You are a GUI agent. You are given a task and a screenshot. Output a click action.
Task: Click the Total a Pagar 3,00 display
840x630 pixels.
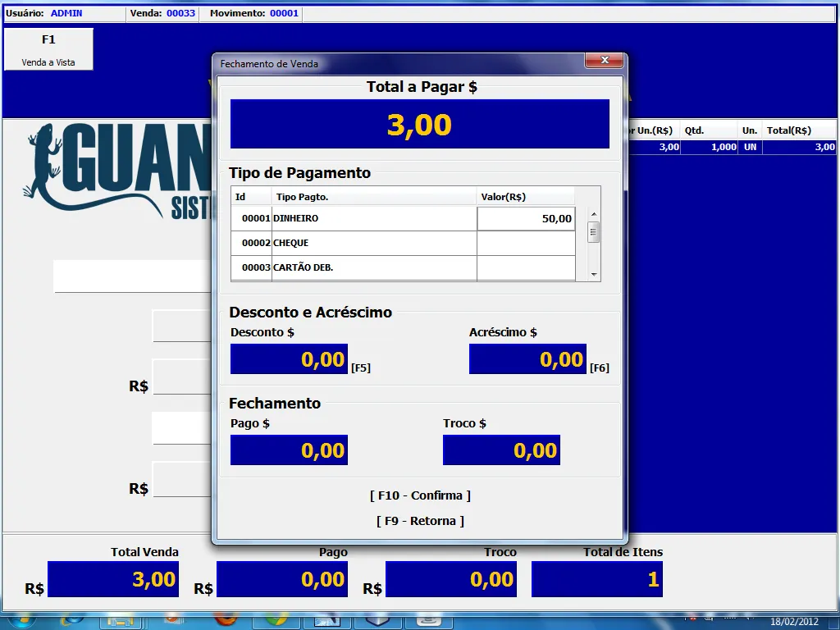click(420, 125)
